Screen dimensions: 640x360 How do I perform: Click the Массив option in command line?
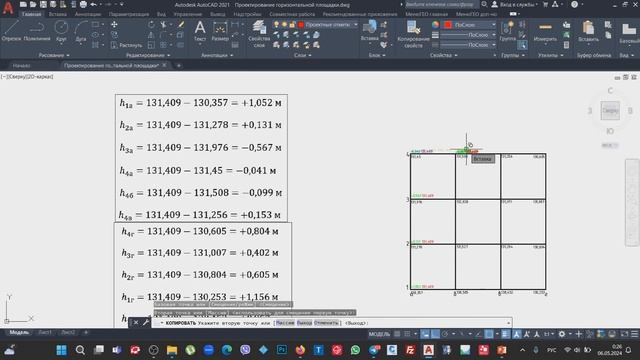(x=285, y=323)
